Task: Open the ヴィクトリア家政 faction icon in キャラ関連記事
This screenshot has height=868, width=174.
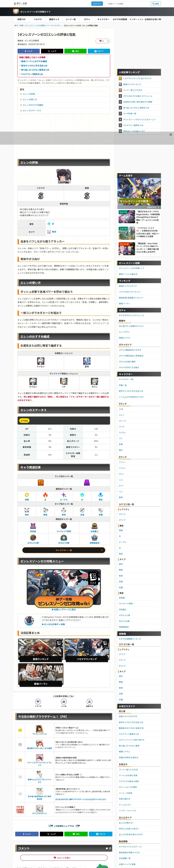Action: pyautogui.click(x=64, y=526)
